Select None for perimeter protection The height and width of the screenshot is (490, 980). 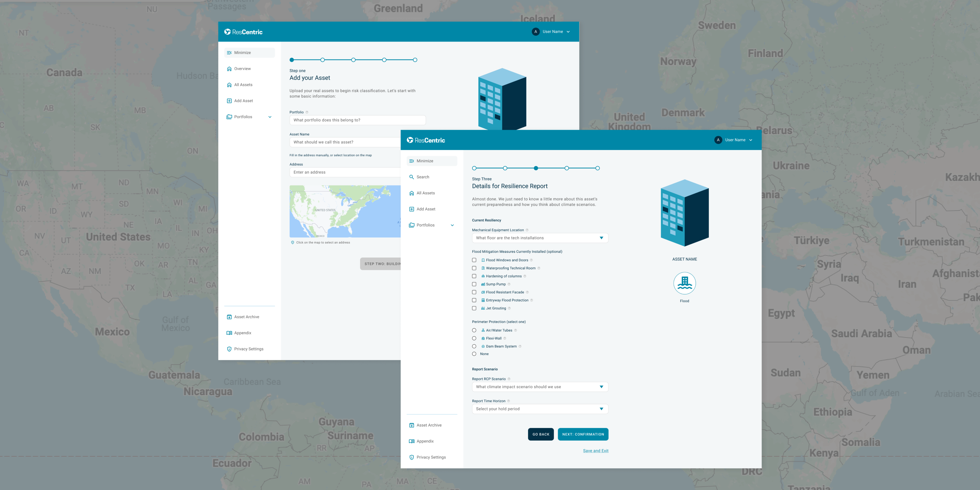point(474,354)
